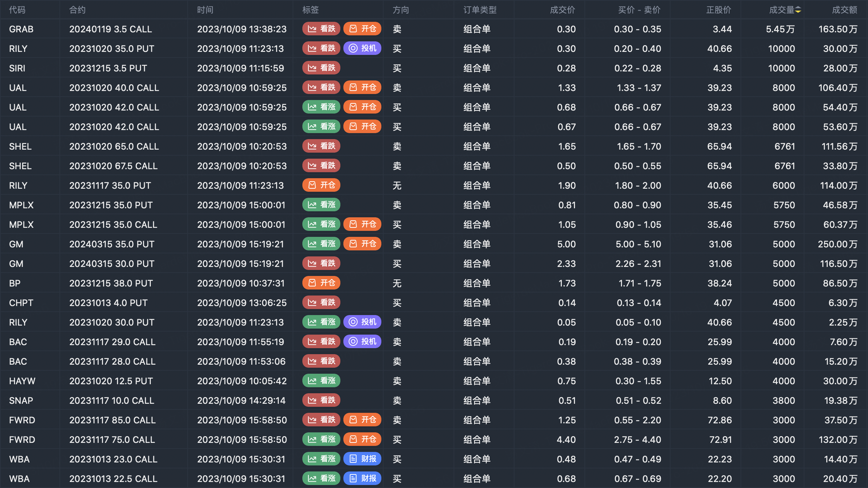Click the 看涨 tag on the HAYW row
The image size is (868, 488).
coord(321,381)
